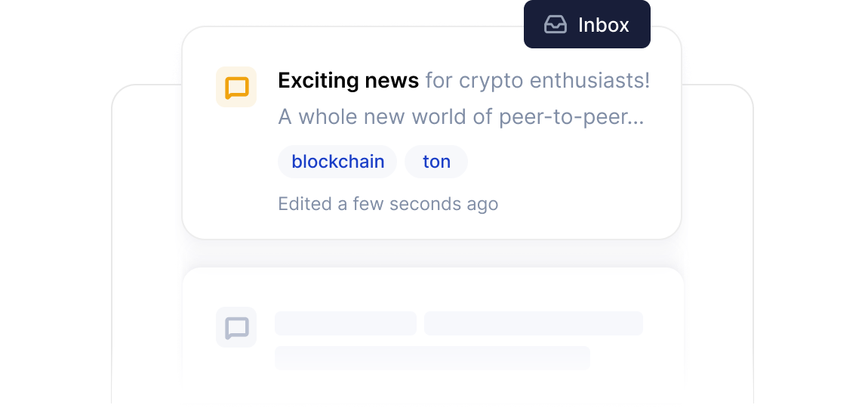Select first skeleton bar in loading card
Screen dimensions: 868x408
(x=346, y=323)
